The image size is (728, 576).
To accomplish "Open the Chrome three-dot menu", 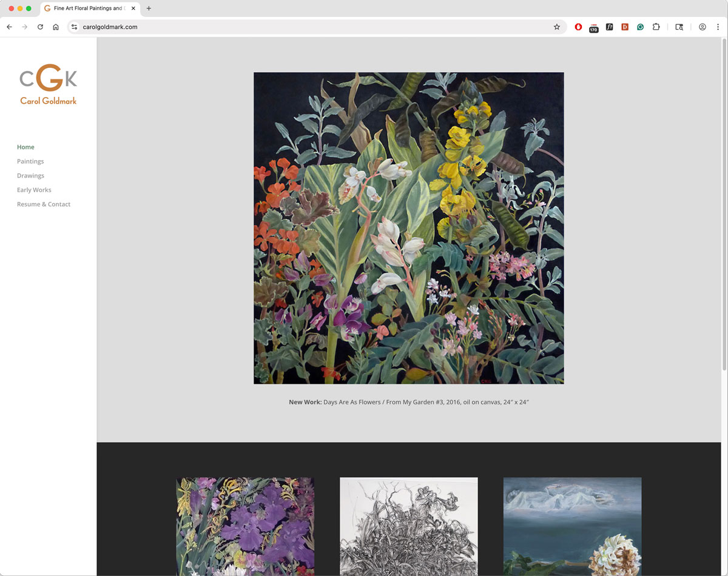I will tap(718, 27).
